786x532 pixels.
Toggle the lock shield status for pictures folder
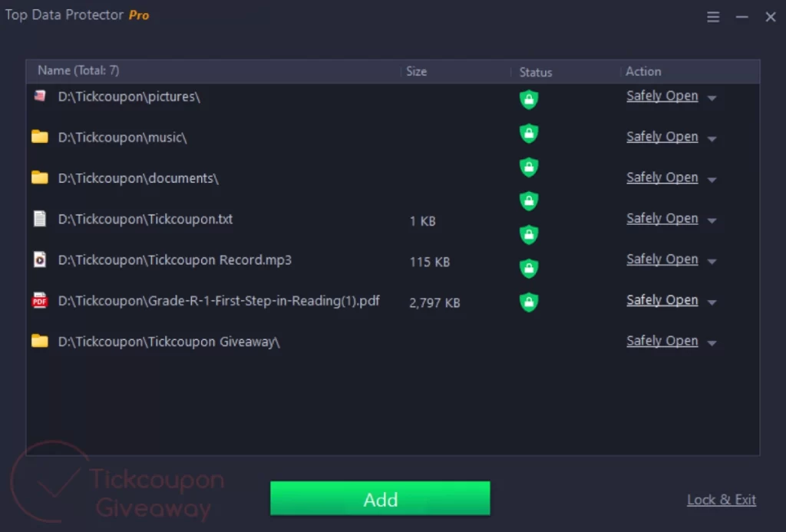[x=529, y=99]
